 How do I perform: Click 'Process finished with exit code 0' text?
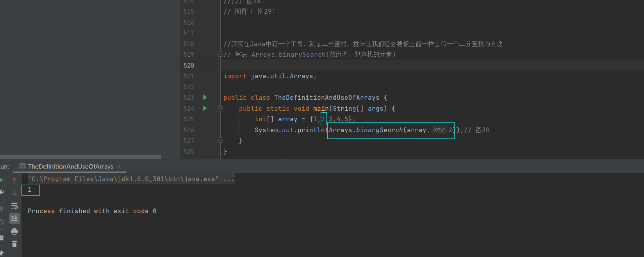coord(92,211)
